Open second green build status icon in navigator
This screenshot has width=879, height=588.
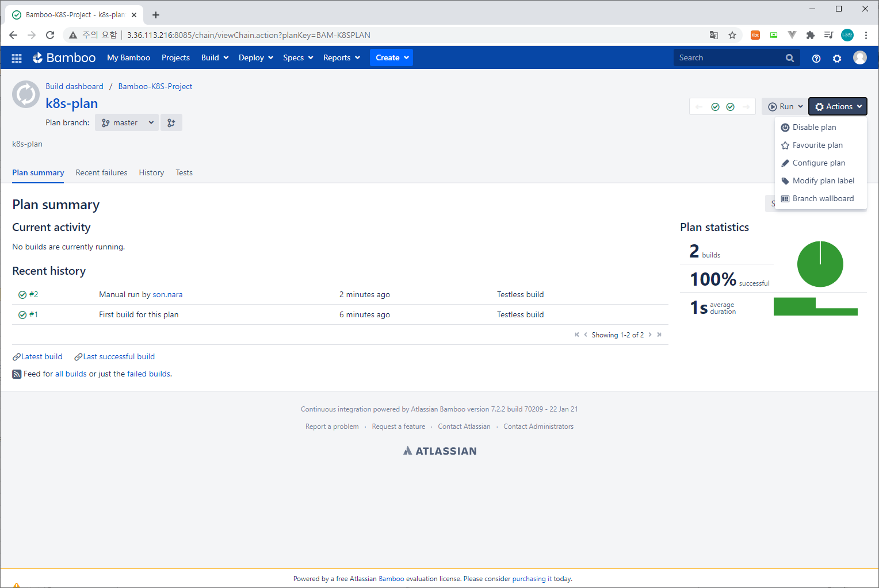(x=731, y=107)
